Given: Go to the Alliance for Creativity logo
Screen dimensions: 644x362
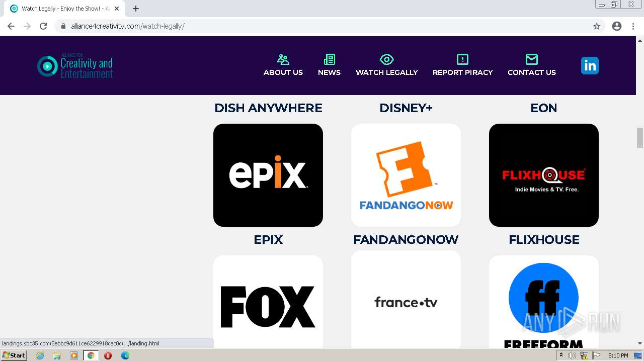Looking at the screenshot, I should click(75, 66).
